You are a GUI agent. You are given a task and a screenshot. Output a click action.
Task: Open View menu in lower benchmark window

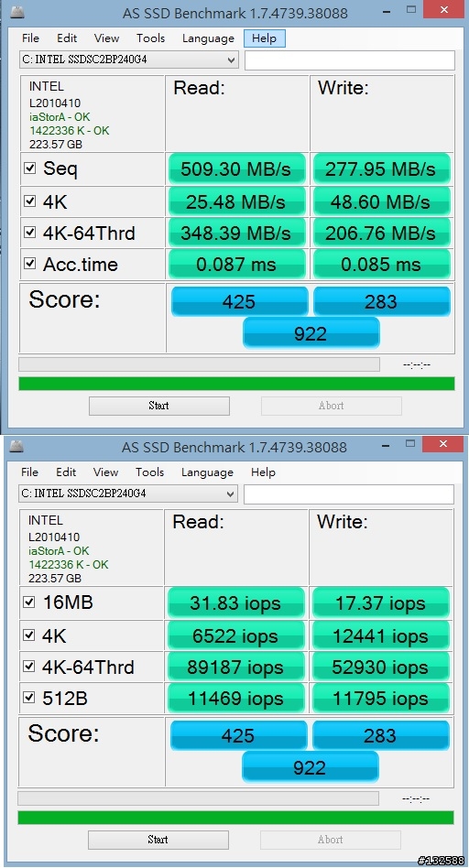105,472
